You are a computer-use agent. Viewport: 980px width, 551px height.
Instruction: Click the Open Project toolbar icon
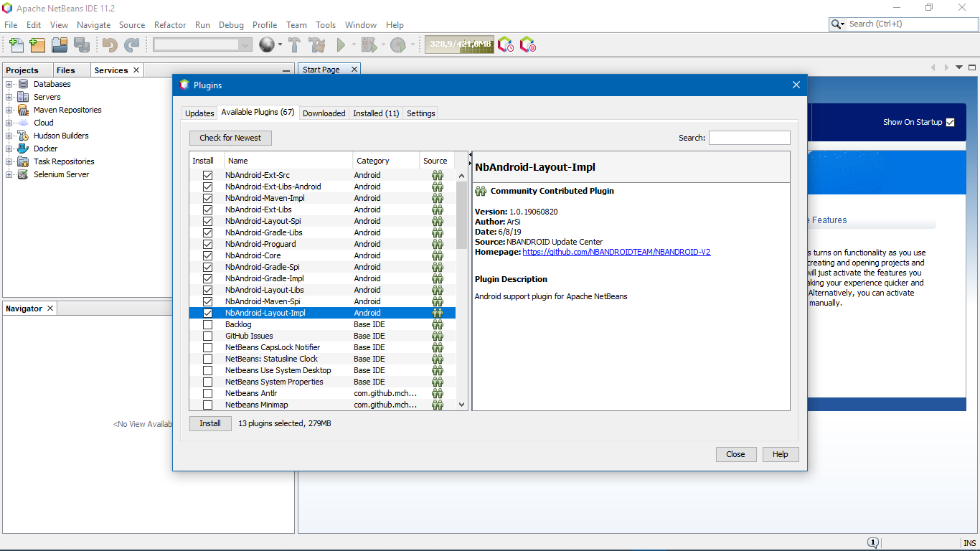point(60,45)
